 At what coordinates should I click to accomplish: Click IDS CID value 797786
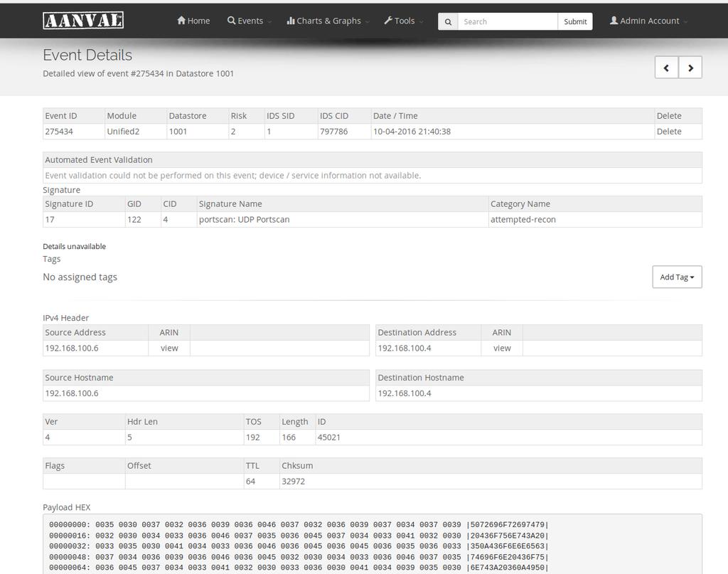click(334, 132)
